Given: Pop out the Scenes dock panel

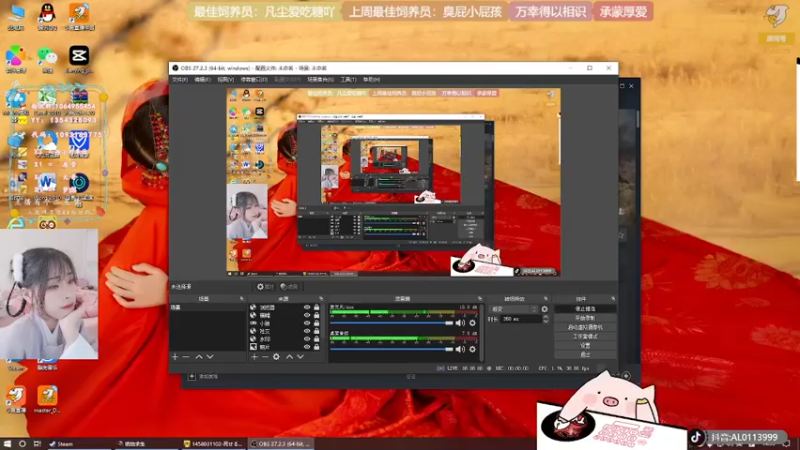Looking at the screenshot, I should point(242,298).
